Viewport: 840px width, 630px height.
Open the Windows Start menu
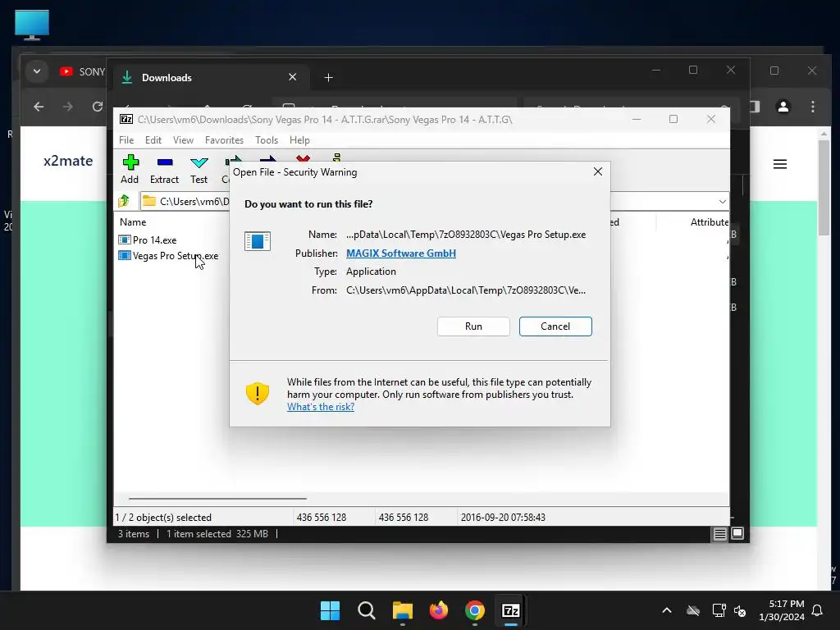[x=330, y=610]
